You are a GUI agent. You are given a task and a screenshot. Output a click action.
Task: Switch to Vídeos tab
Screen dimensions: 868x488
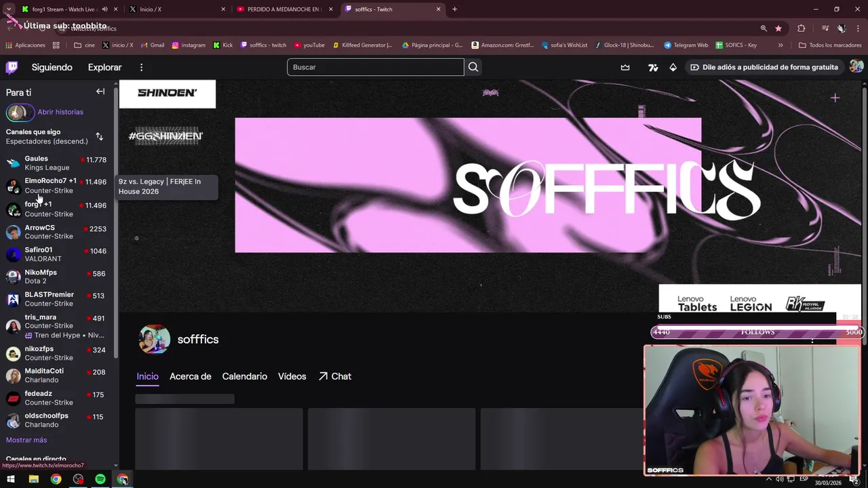(x=292, y=376)
